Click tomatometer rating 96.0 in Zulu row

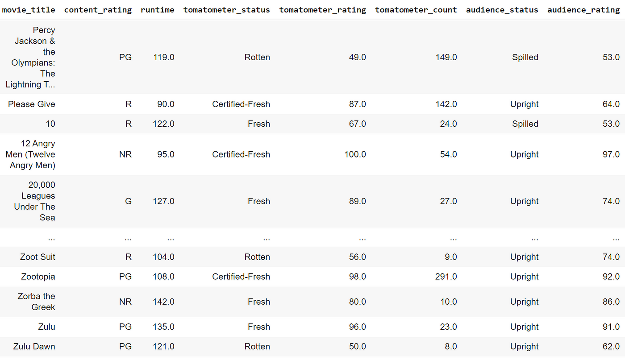(358, 327)
